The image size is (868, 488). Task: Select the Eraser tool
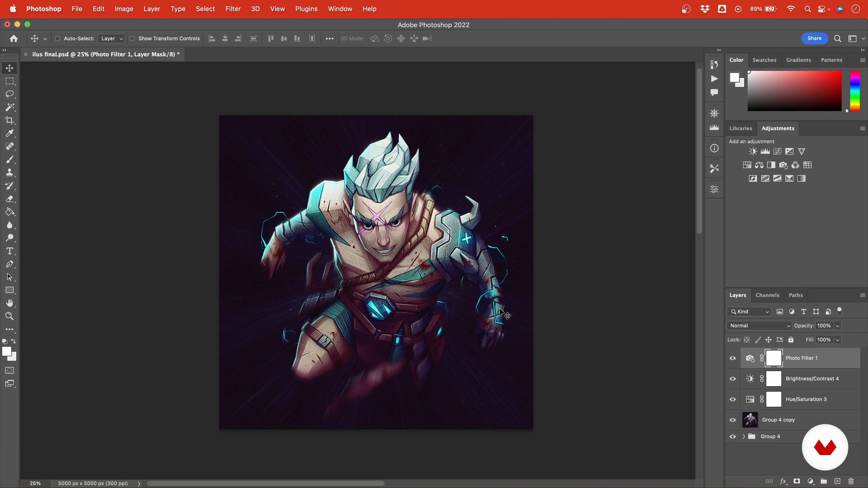pos(9,199)
